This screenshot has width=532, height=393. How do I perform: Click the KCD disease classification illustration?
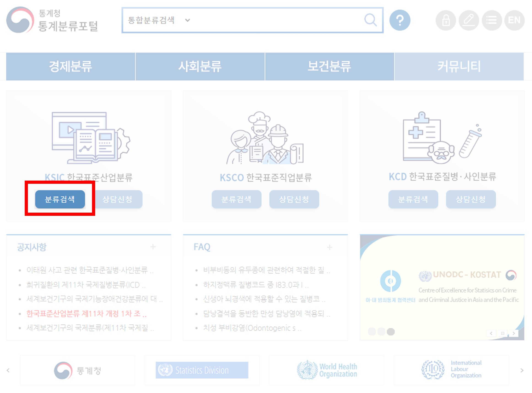[x=442, y=138]
